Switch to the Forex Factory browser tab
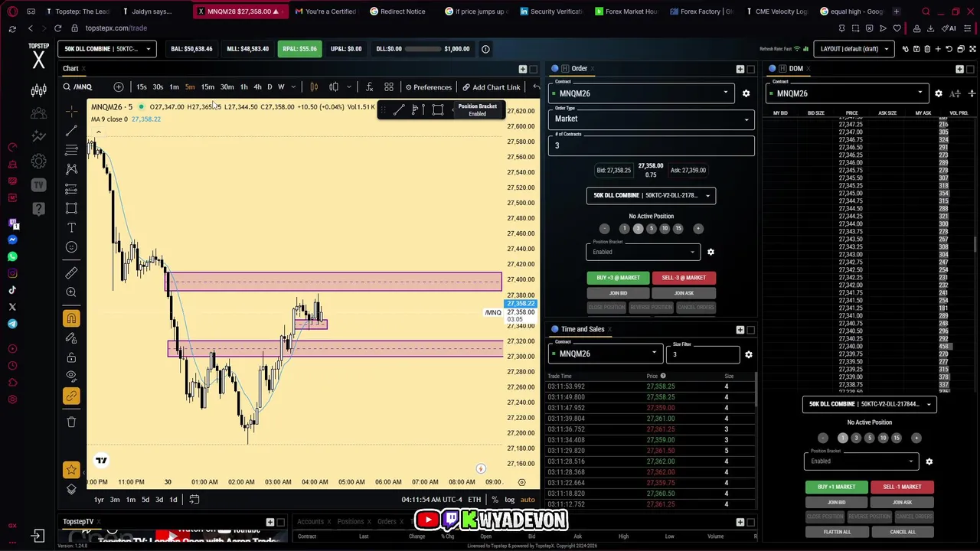Screen dimensions: 980x551 tap(701, 11)
